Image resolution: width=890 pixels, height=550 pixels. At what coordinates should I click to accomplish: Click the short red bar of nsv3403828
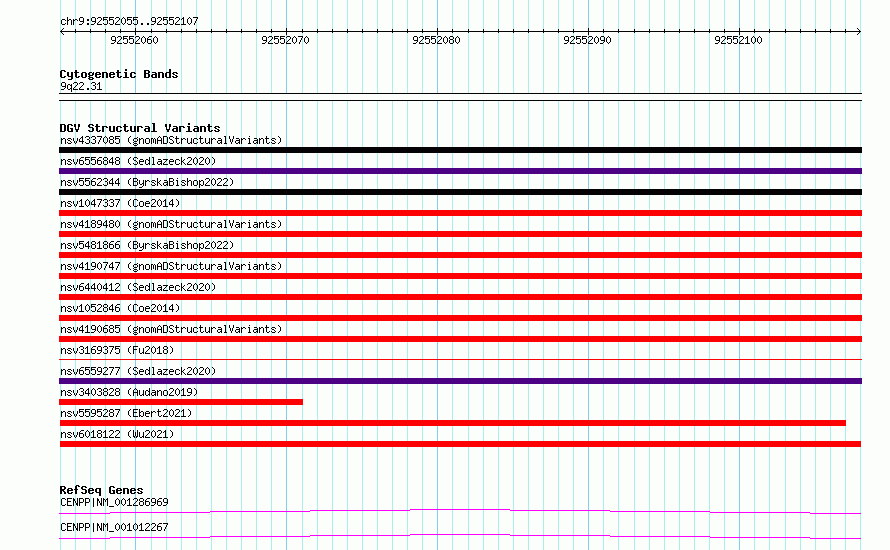[x=181, y=402]
